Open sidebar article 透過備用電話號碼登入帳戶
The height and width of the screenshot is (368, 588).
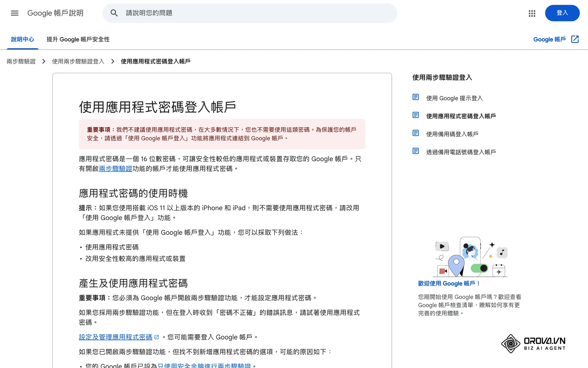click(461, 152)
